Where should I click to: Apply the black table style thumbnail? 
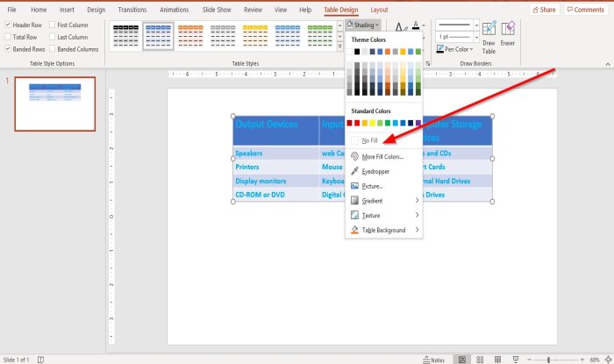[125, 36]
